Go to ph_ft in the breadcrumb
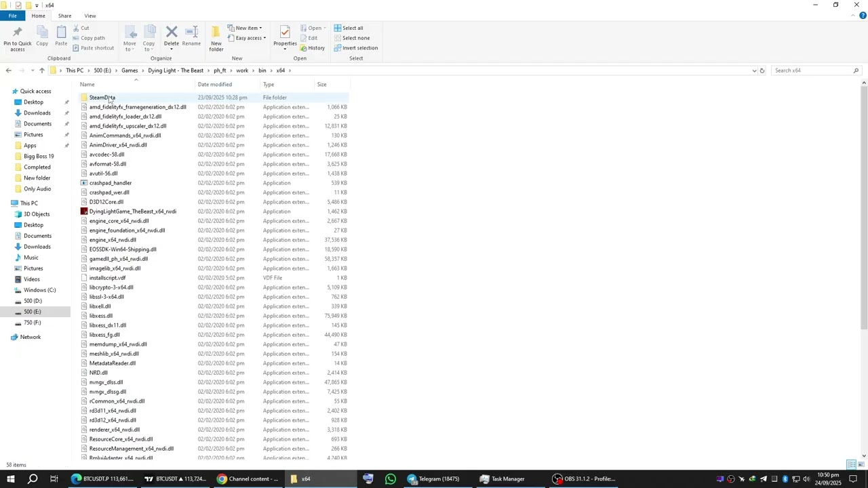The image size is (868, 488). 220,70
